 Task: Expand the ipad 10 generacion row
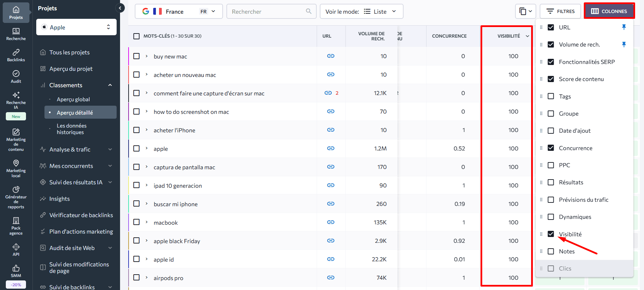point(146,185)
